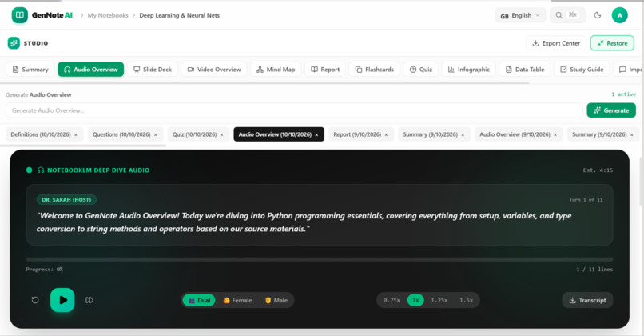
Task: Select Dual voice mode
Action: point(199,300)
